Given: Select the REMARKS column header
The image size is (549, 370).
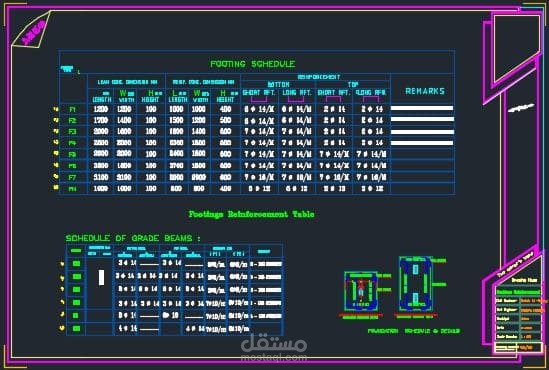Looking at the screenshot, I should point(425,91).
